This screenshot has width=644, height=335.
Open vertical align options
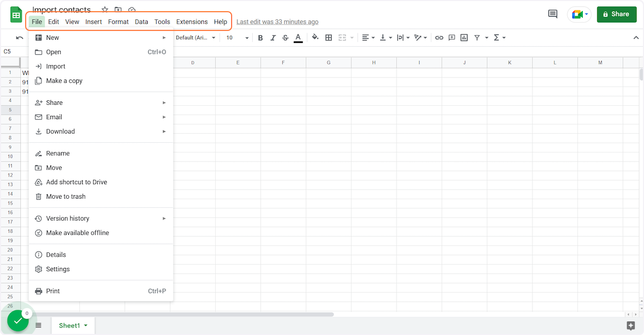coord(386,38)
